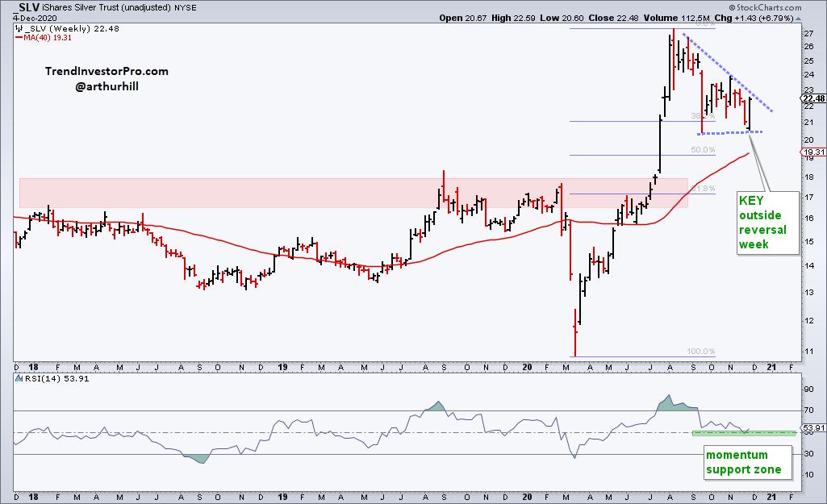Click the 19 year marker on the price time axis

[282, 364]
